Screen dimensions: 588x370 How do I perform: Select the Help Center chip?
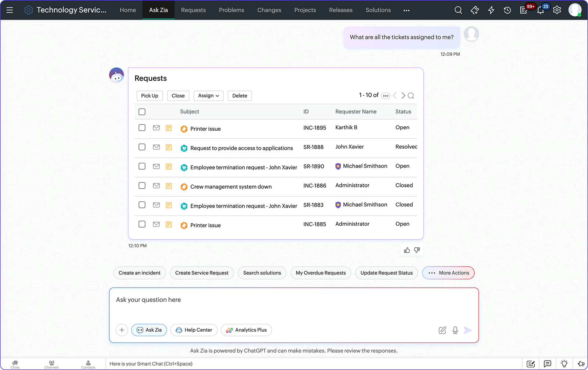point(194,330)
